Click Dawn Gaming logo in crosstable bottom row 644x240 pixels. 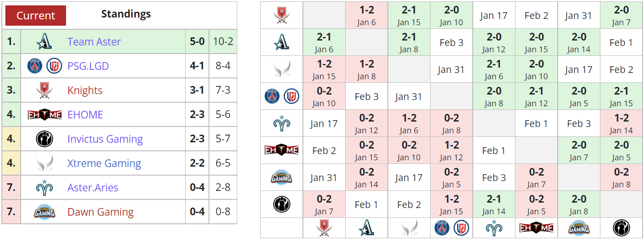pos(579,228)
